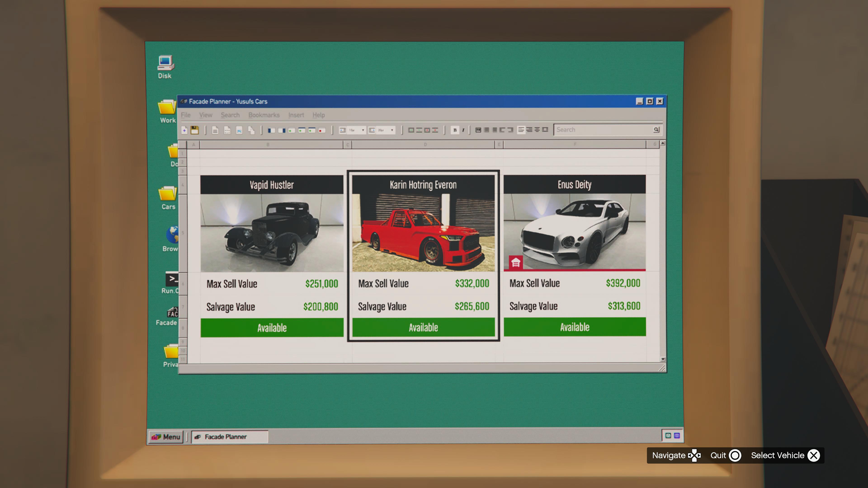Image resolution: width=868 pixels, height=488 pixels.
Task: Click the copy pages toolbar icon
Action: click(251, 130)
